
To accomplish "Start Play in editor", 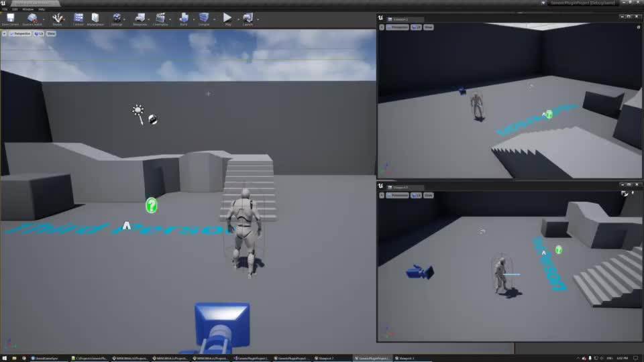I will pos(227,19).
